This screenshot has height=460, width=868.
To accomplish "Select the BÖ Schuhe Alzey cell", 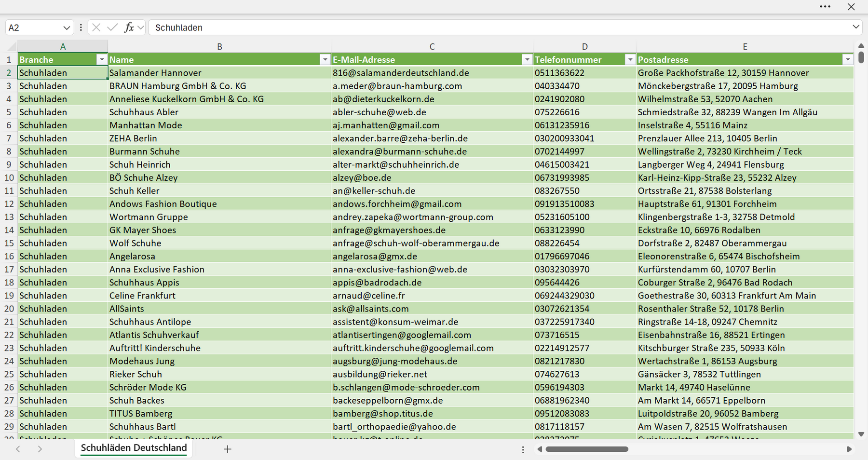I will 219,177.
